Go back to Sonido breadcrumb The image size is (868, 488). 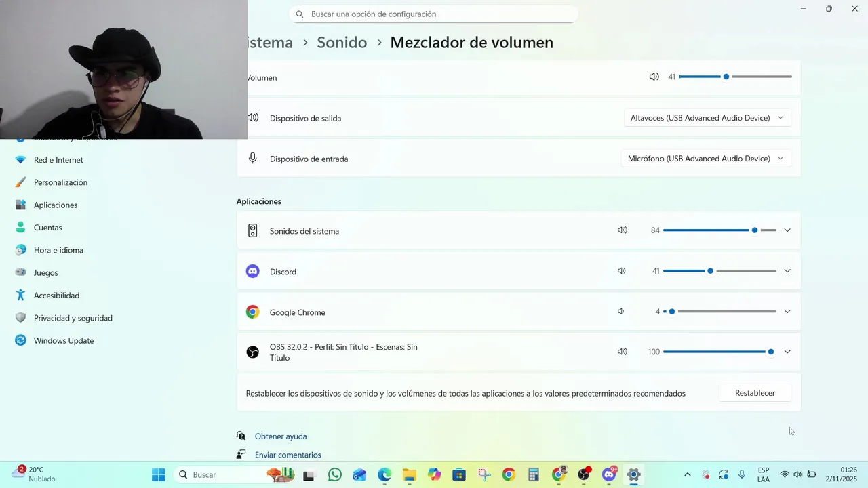342,43
